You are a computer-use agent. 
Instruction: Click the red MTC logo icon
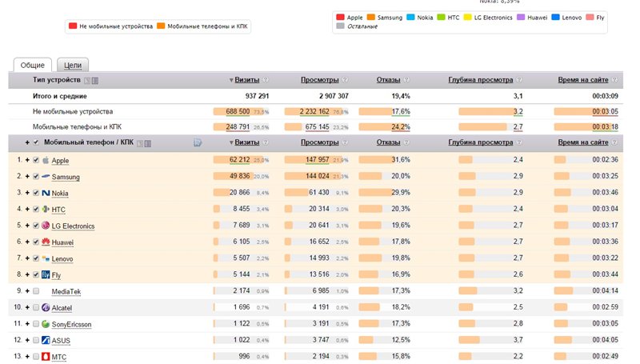(46, 357)
